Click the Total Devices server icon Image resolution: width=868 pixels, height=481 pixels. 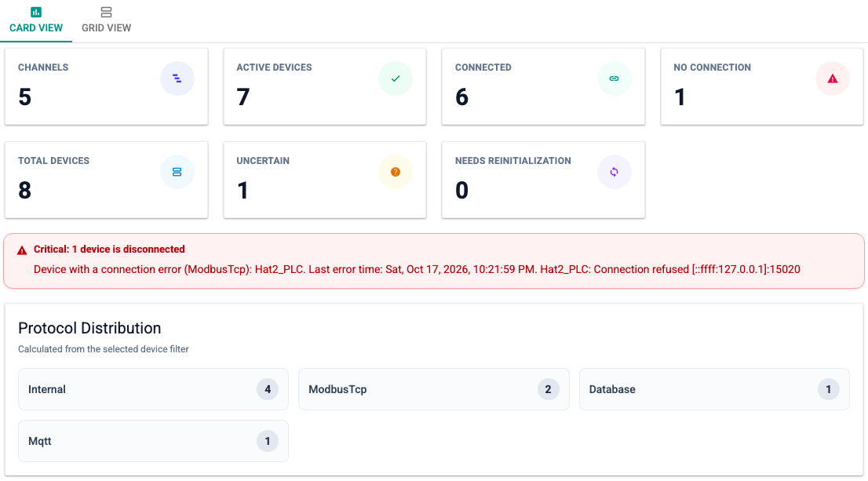tap(177, 172)
